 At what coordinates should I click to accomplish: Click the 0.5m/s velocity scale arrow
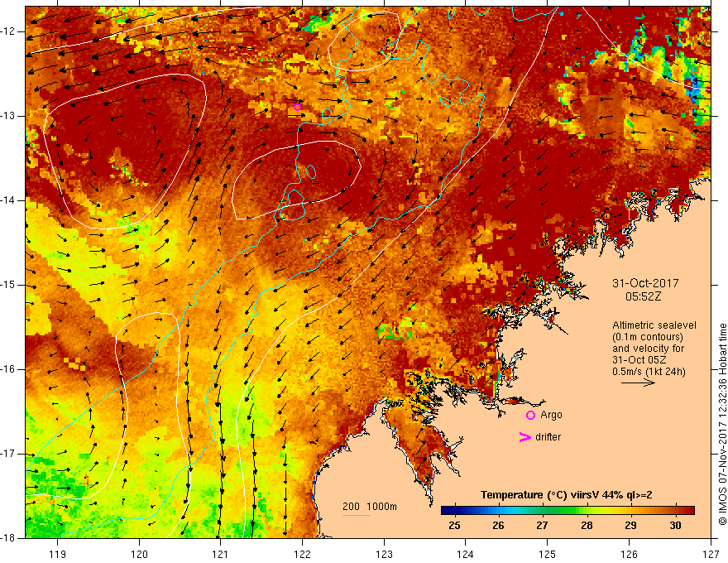[638, 383]
